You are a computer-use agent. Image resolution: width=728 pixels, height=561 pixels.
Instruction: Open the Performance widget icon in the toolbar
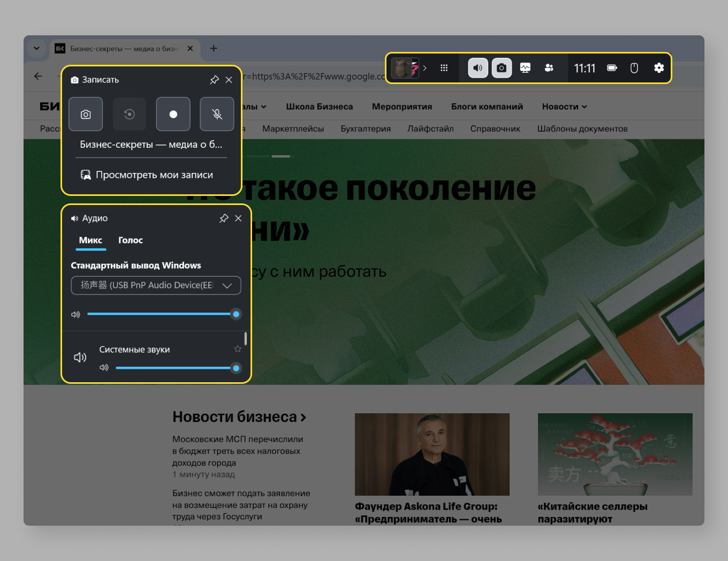[525, 68]
